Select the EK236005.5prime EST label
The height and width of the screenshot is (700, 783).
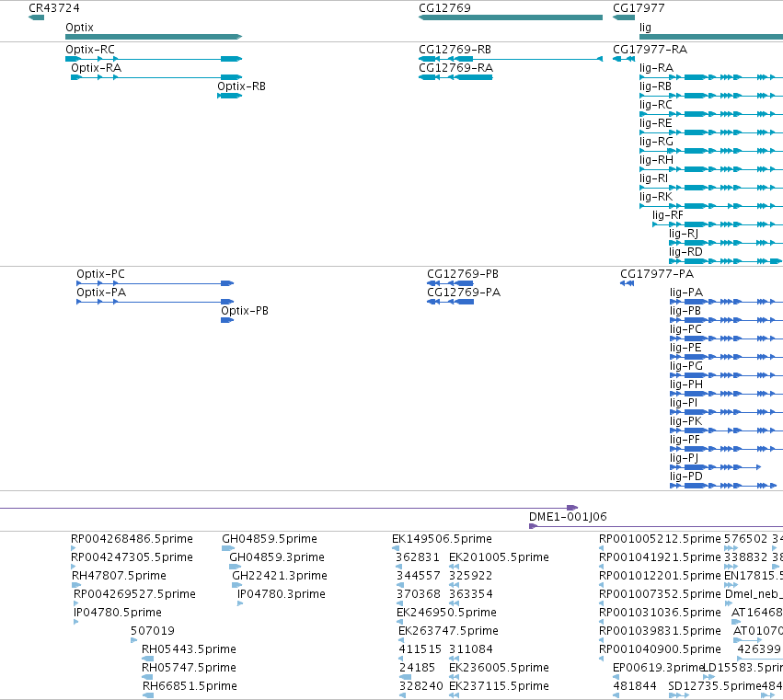click(499, 668)
